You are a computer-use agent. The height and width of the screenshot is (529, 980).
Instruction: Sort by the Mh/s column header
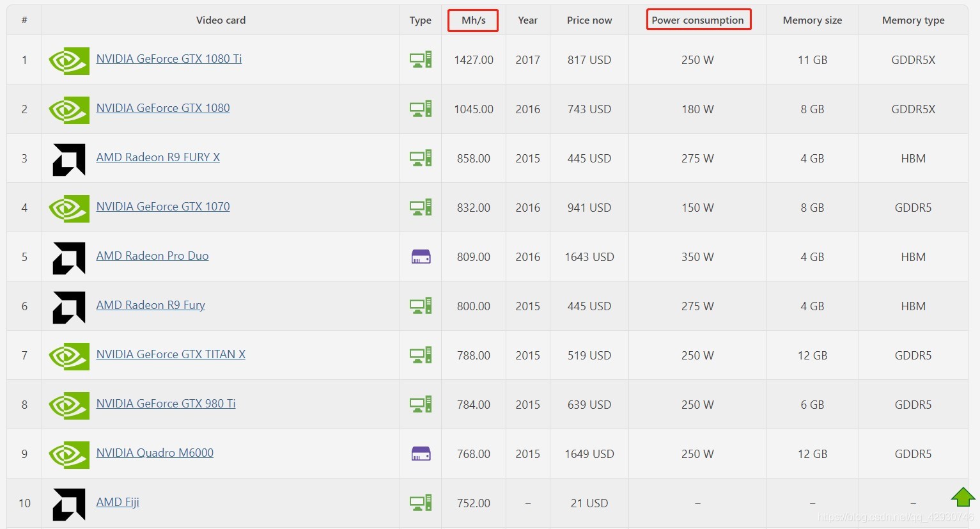pyautogui.click(x=474, y=20)
